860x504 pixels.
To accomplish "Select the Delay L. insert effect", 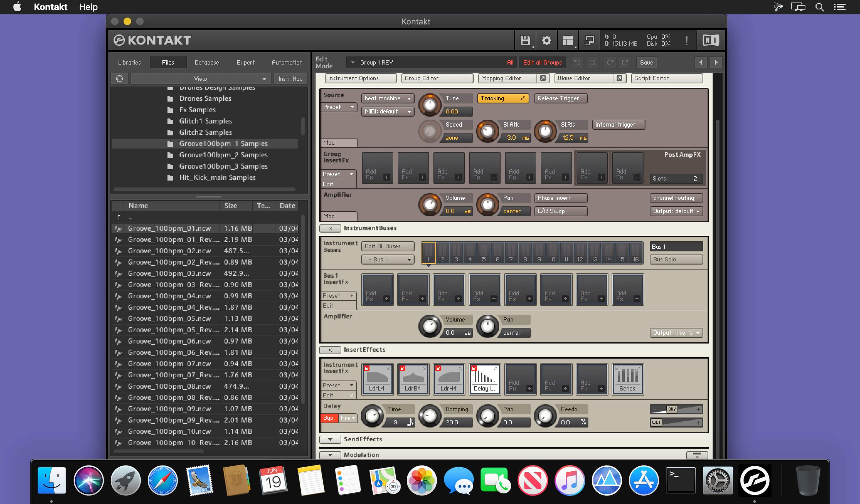I will pos(485,379).
